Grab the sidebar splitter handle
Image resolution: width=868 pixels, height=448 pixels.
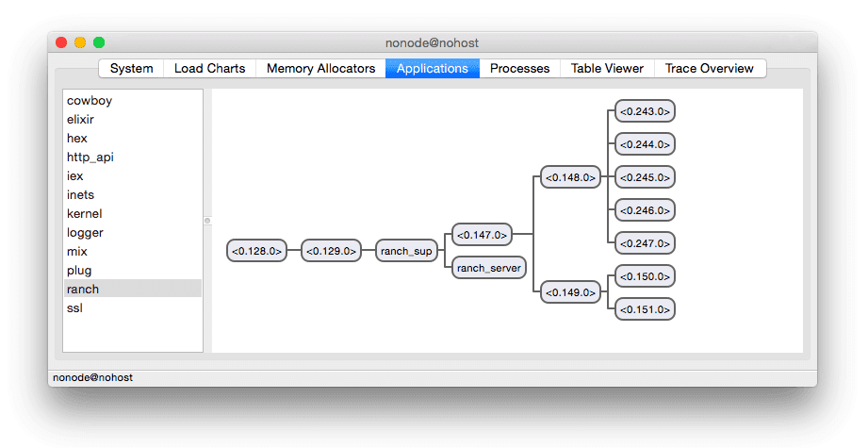click(207, 221)
